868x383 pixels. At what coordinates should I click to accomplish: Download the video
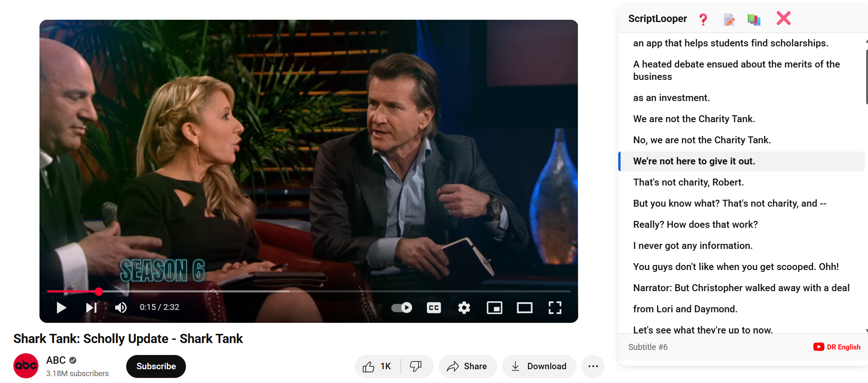pos(539,366)
